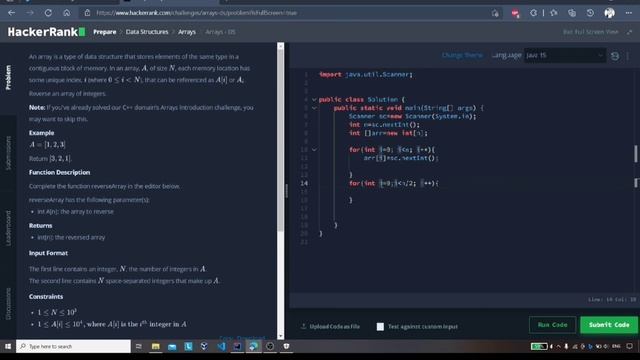Enable Test against custom input checkbox
640x360 pixels.
(380, 327)
